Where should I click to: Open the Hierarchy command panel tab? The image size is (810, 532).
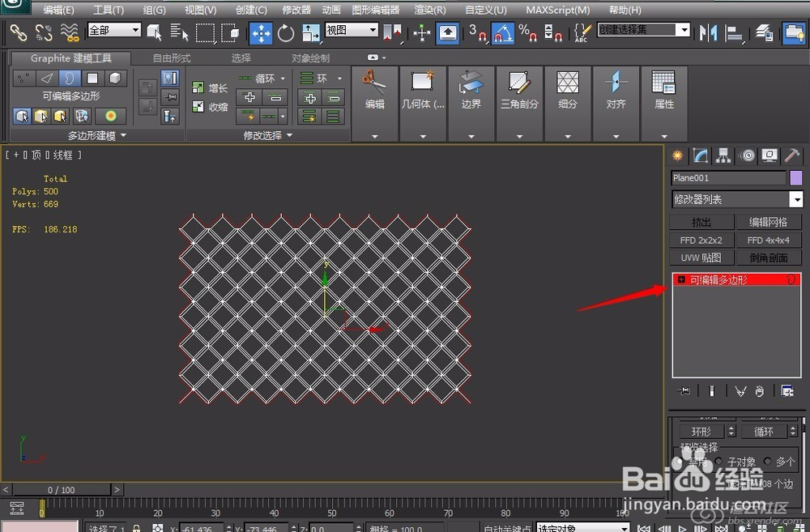723,155
